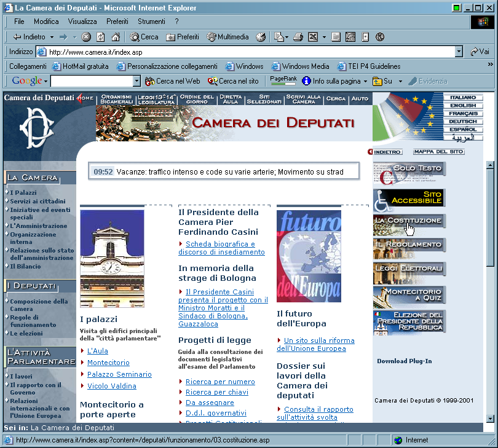Click the globe icon at the toolbar end
The image size is (498, 448).
pos(380,37)
